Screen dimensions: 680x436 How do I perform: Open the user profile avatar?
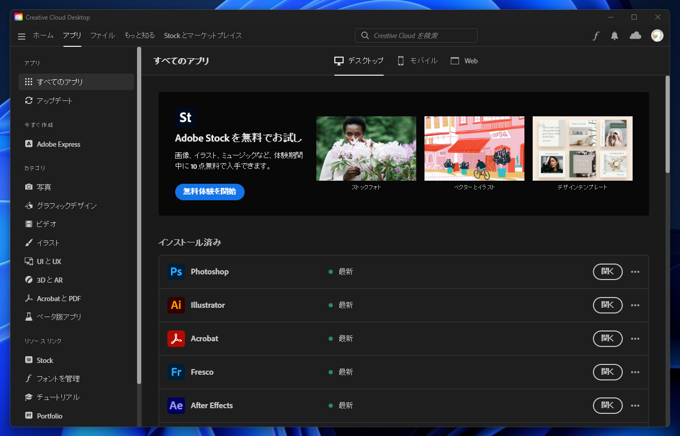pyautogui.click(x=657, y=36)
